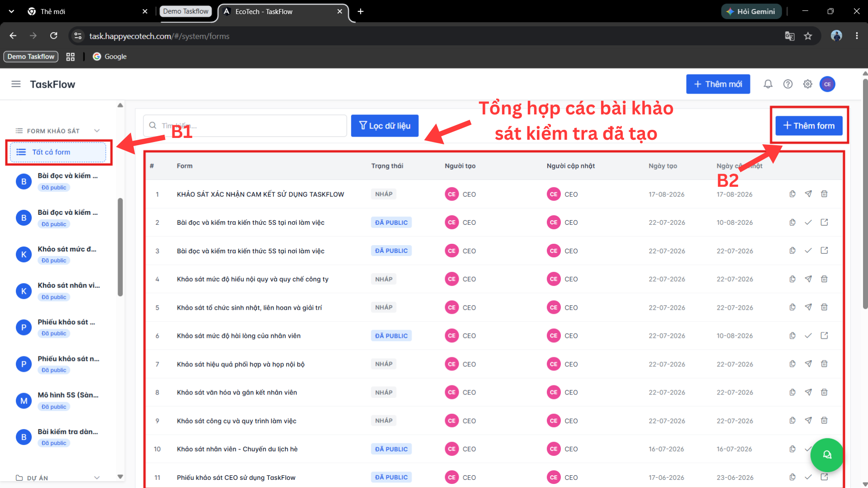
Task: Open the CE user avatar menu
Action: (x=827, y=84)
